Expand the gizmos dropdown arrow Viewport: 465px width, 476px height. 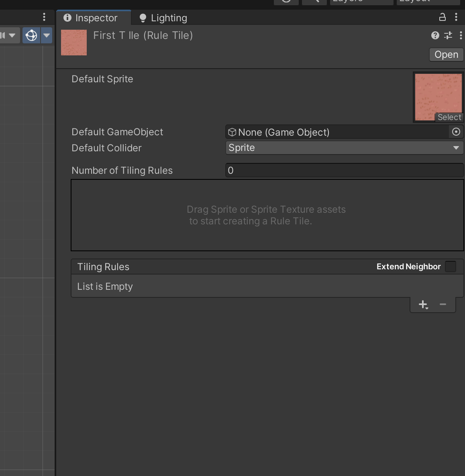(x=47, y=35)
